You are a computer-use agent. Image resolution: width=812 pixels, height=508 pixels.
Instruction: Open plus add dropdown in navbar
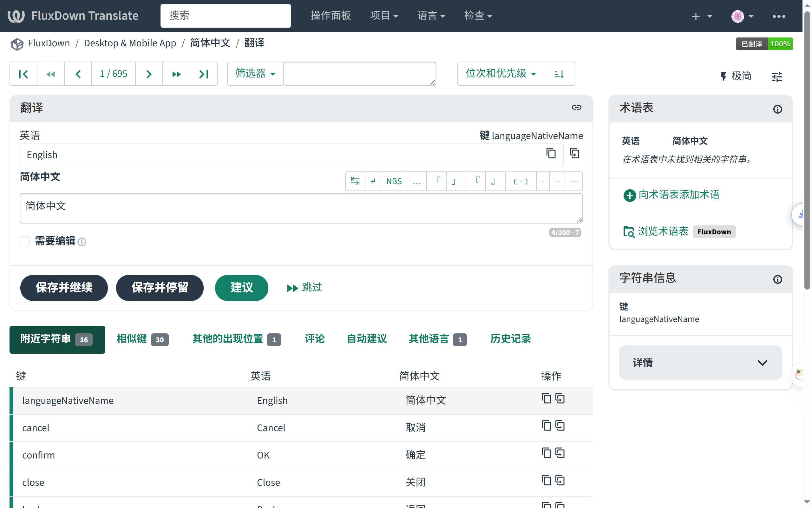(x=702, y=16)
